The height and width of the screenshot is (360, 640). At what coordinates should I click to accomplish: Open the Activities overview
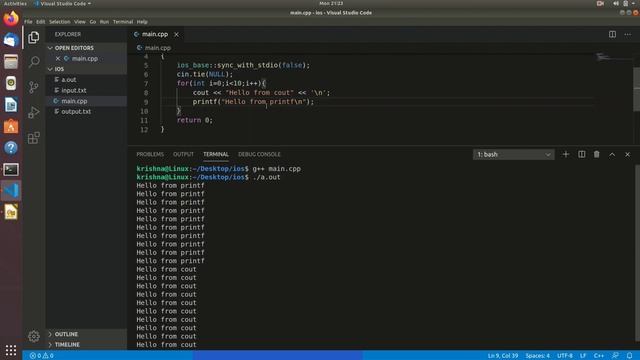tap(15, 3)
